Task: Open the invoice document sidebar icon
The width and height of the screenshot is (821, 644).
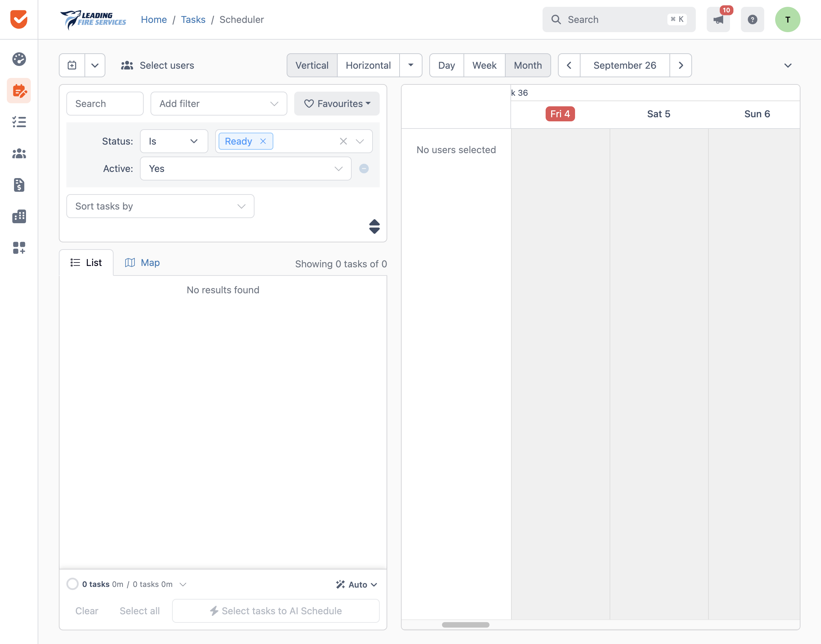Action: coord(19,185)
